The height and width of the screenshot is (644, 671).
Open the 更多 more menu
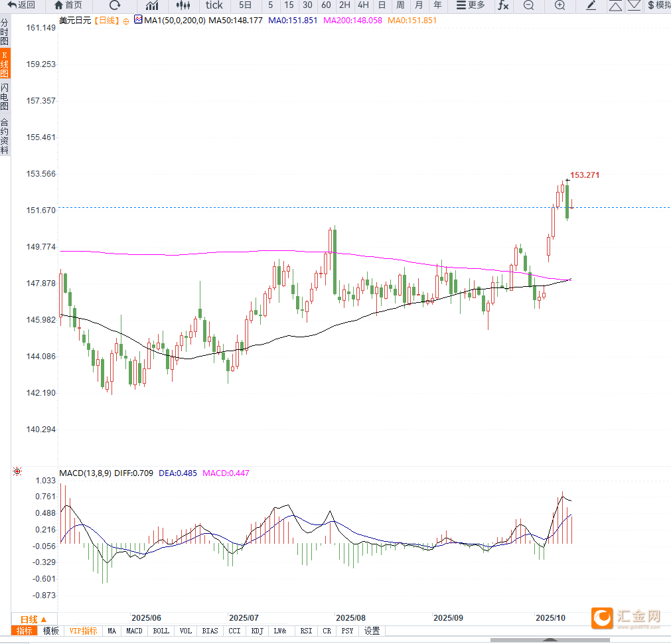coord(471,5)
